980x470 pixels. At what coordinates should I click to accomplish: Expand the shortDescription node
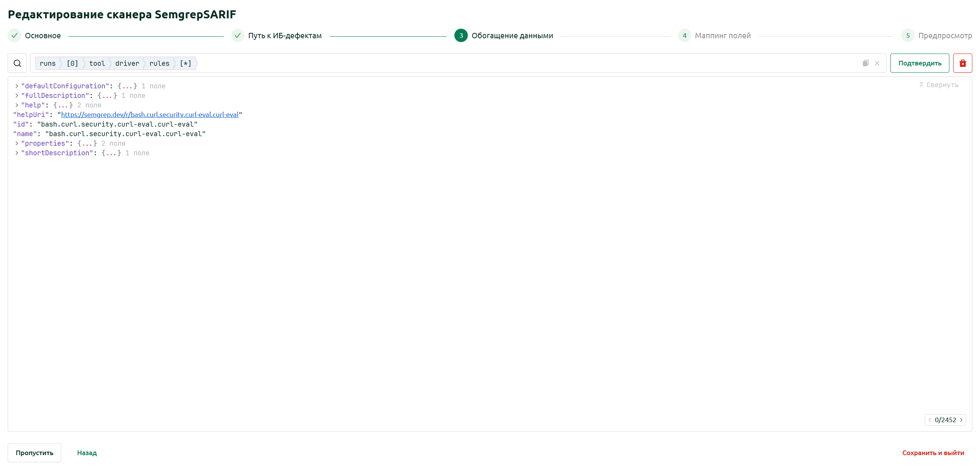coord(17,153)
